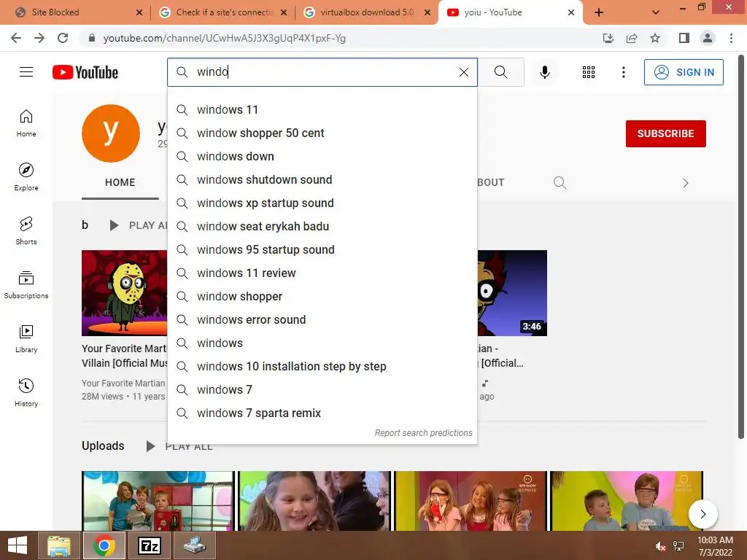This screenshot has width=747, height=560.
Task: Choose 'windows 7 sparta remix' suggestion
Action: 322,413
